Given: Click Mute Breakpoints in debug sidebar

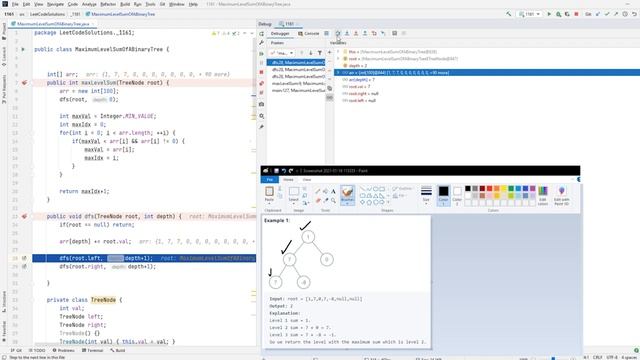Looking at the screenshot, I should 262,93.
